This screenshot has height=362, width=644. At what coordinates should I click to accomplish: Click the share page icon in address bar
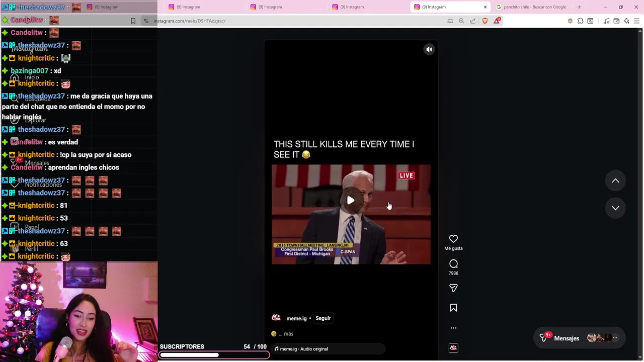(x=473, y=21)
